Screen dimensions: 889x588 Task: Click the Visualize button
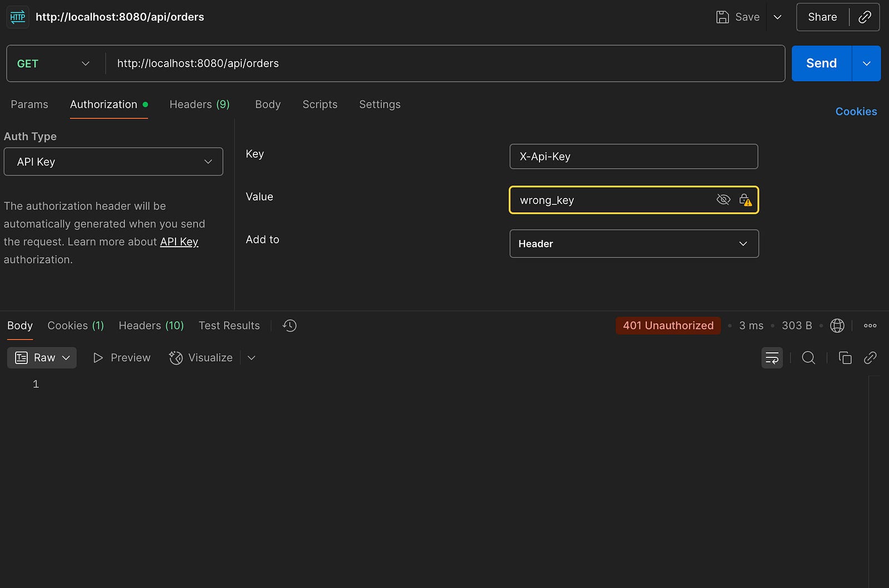pyautogui.click(x=201, y=358)
